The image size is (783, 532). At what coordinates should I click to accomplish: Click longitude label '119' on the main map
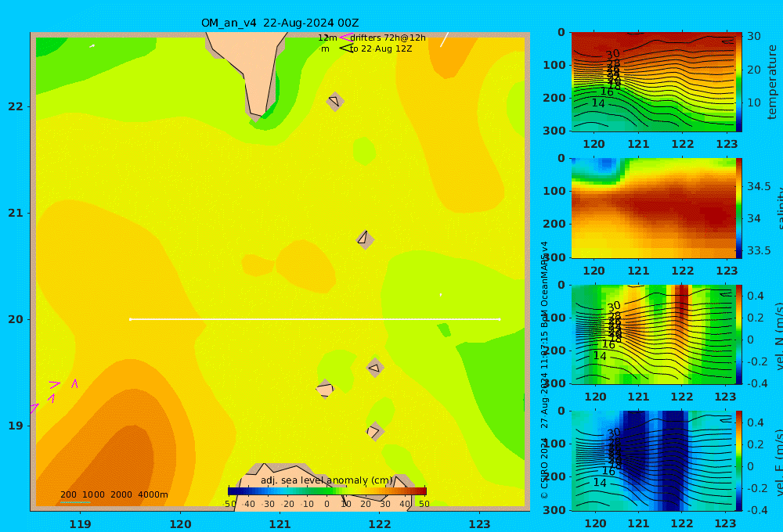(x=81, y=524)
